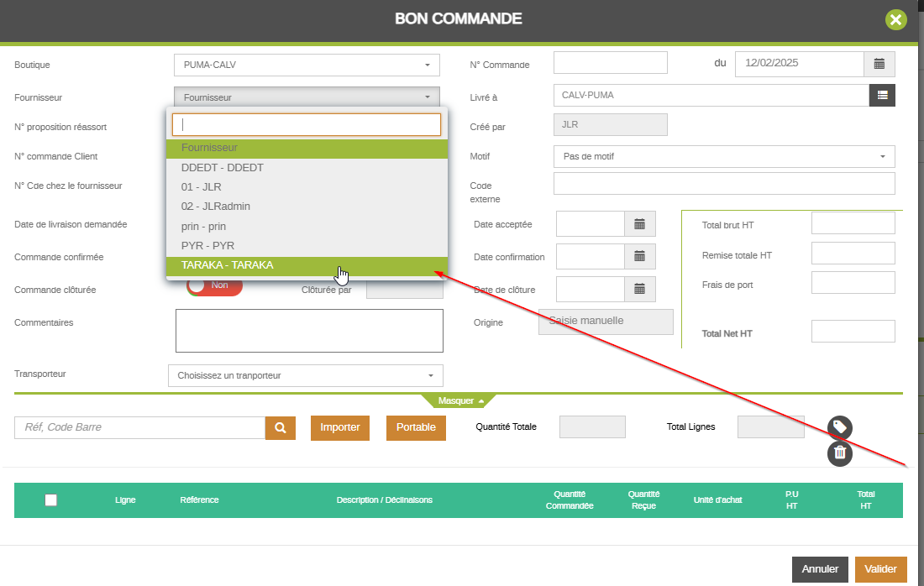Open the Date confirmation calendar picker
The height and width of the screenshot is (586, 924).
(x=639, y=256)
